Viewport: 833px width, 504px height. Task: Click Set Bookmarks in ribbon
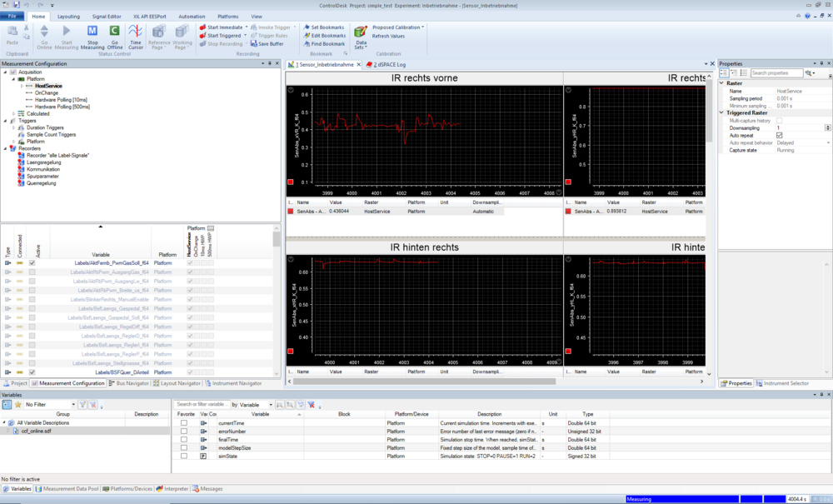pyautogui.click(x=323, y=27)
